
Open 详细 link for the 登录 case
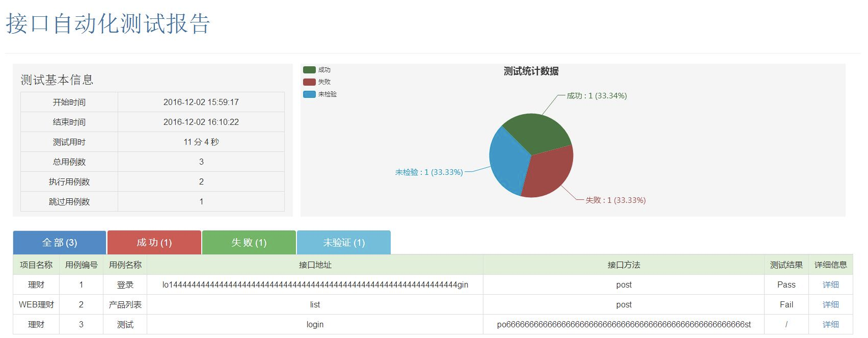[x=830, y=285]
